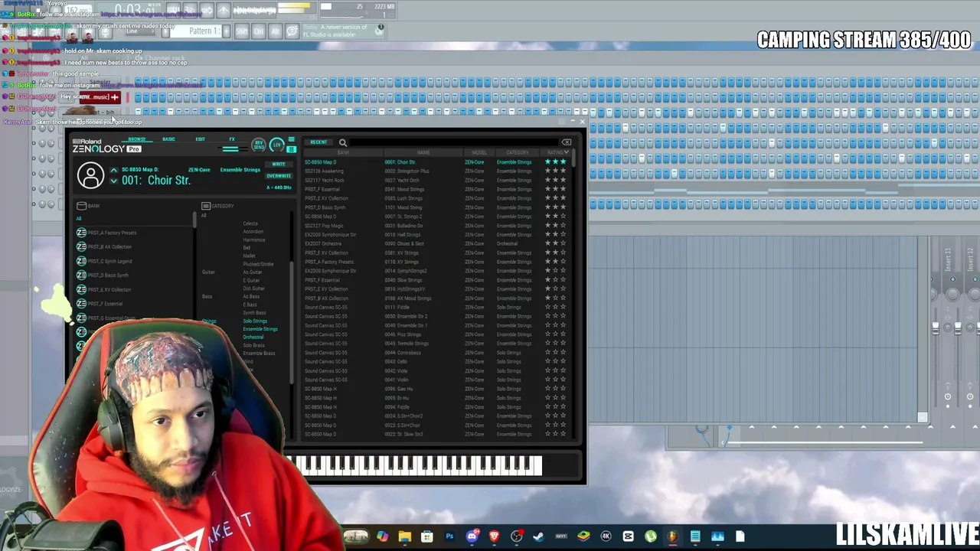Open Copilot from the taskbar
The height and width of the screenshot is (551, 980).
(x=382, y=536)
